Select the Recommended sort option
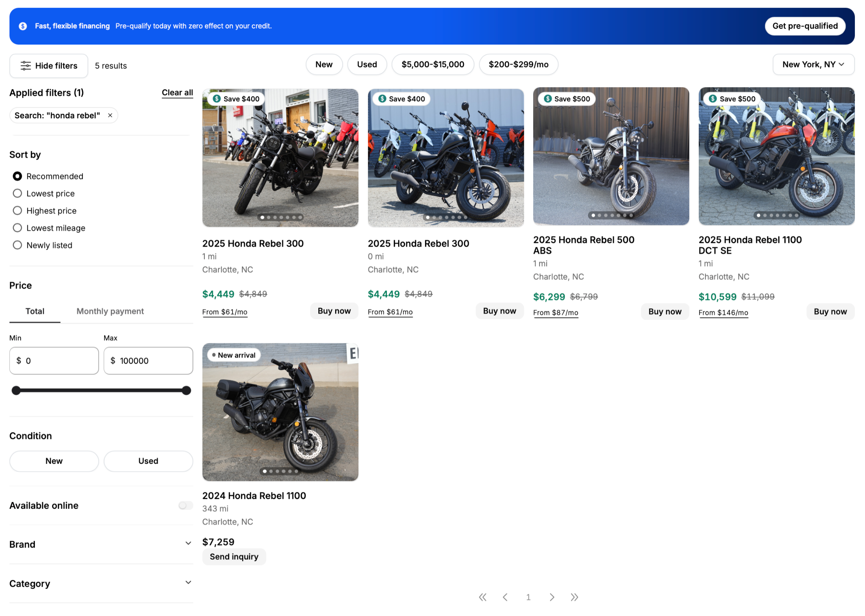The image size is (865, 616). pos(18,176)
